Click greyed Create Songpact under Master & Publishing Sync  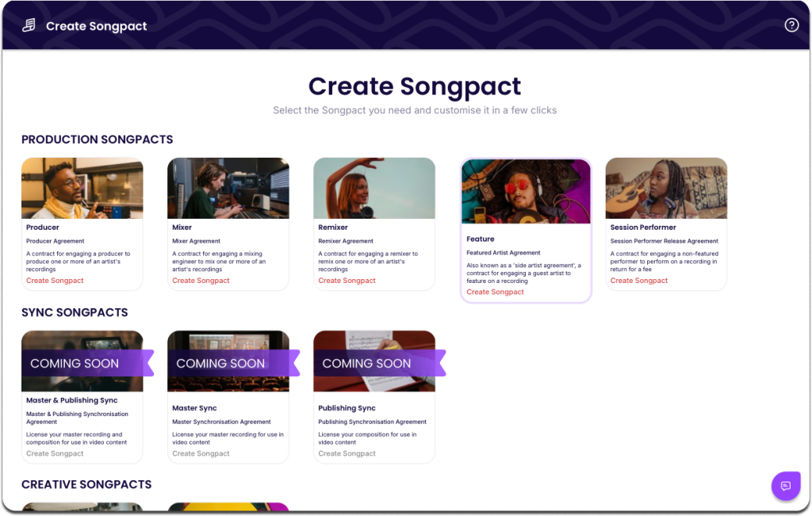pyautogui.click(x=55, y=453)
